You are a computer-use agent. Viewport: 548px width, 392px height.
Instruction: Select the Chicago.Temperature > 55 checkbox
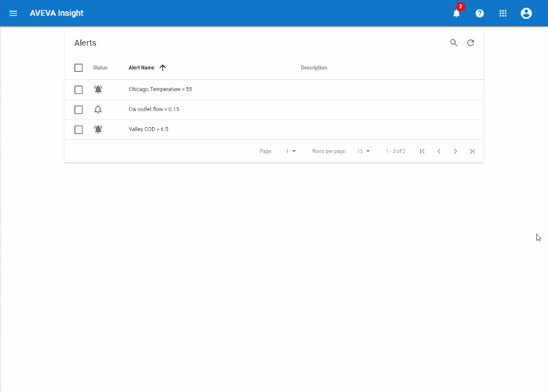(x=79, y=89)
